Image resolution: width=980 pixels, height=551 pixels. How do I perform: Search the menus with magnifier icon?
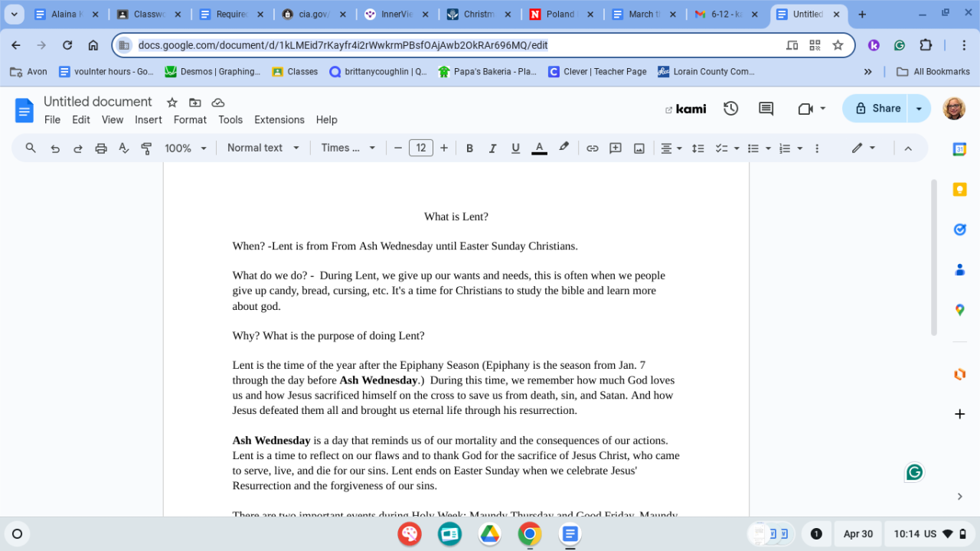(x=31, y=148)
